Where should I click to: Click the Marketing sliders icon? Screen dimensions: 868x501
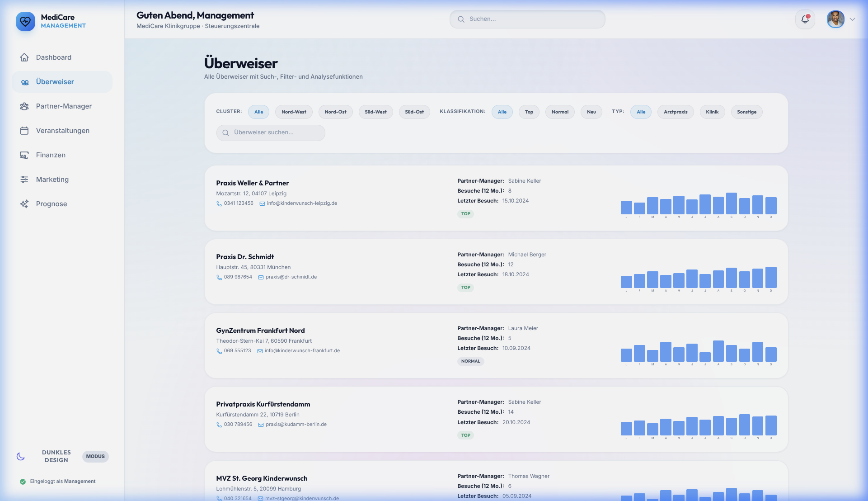click(24, 180)
